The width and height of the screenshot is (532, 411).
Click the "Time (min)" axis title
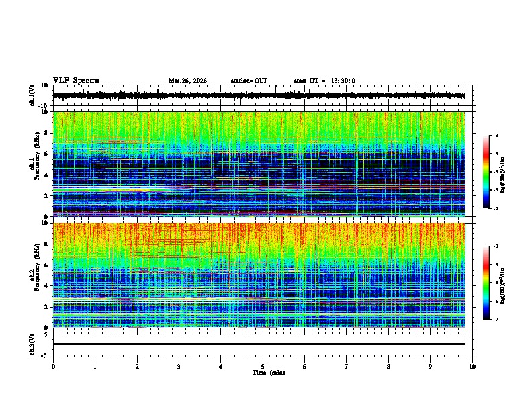tap(269, 373)
